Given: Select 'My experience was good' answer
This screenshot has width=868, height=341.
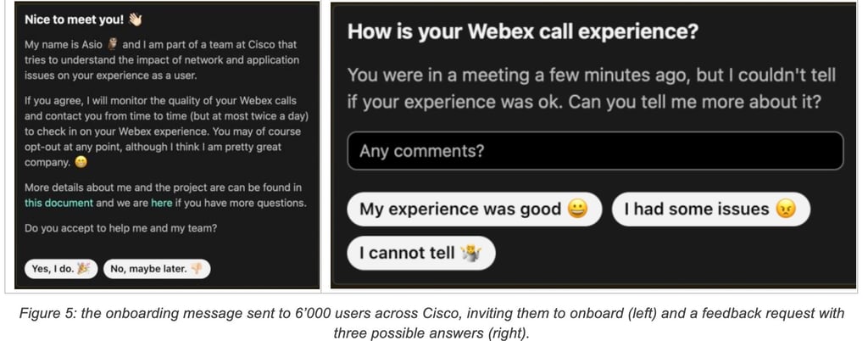Looking at the screenshot, I should [x=474, y=210].
